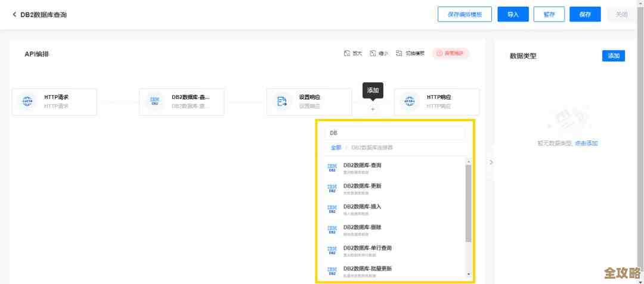Click the list scrollbar down arrow

(x=468, y=274)
